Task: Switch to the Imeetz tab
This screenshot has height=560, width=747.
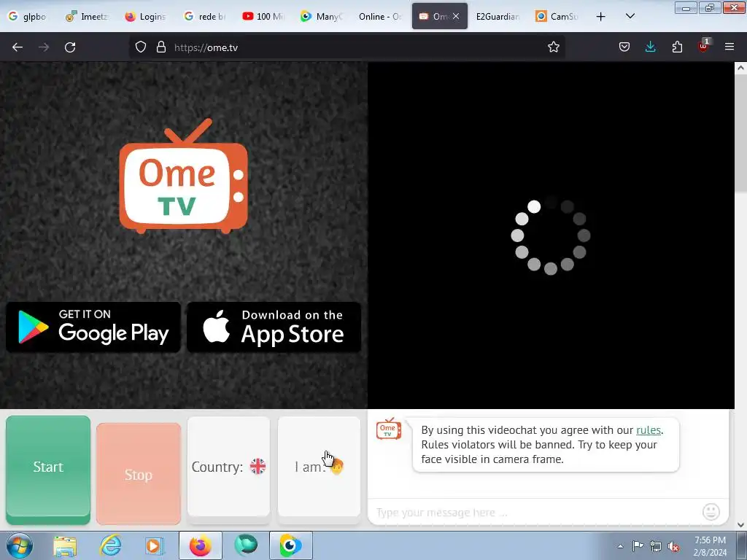Action: tap(88, 16)
